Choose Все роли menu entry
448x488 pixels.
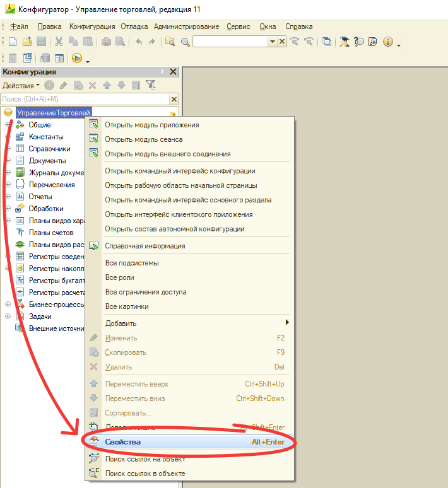(x=189, y=277)
